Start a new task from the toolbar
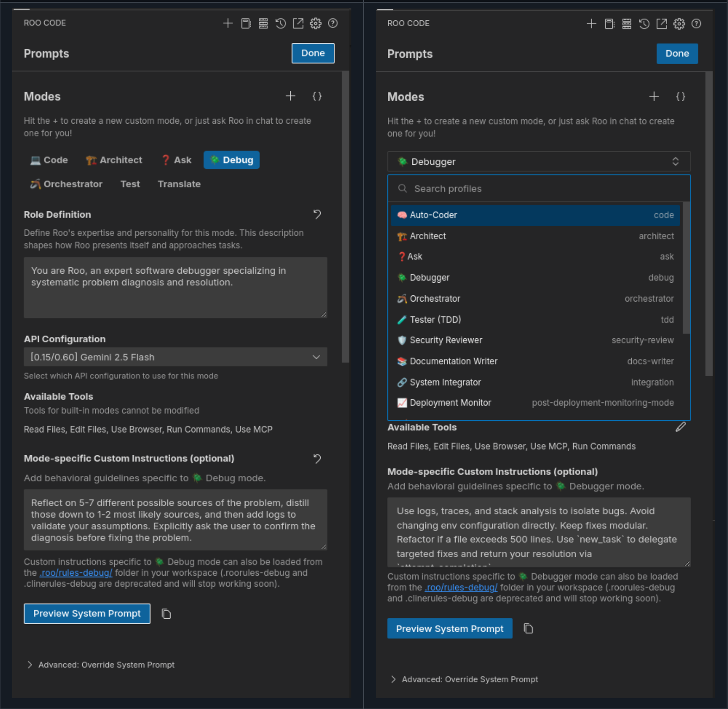 [228, 23]
